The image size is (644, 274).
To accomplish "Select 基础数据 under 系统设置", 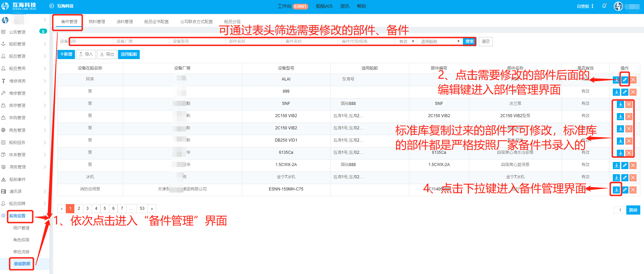I will (x=22, y=264).
